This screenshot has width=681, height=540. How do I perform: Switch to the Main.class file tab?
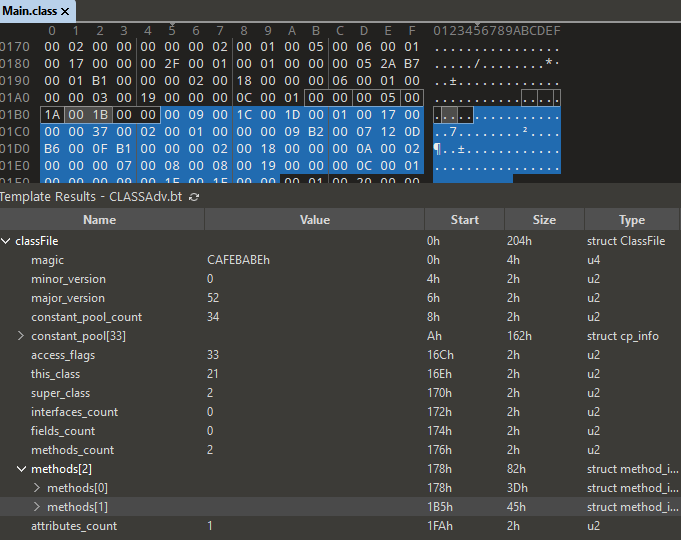[x=30, y=11]
